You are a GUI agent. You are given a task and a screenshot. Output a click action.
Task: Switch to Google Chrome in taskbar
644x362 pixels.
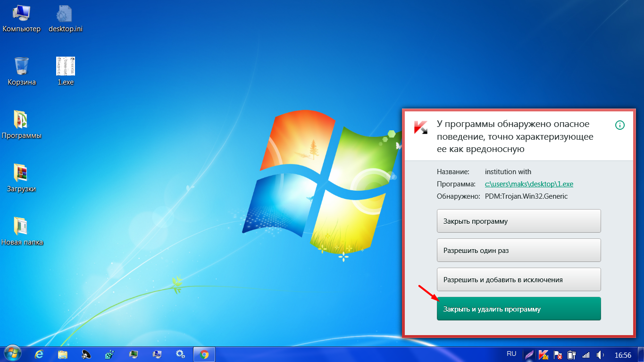click(204, 354)
